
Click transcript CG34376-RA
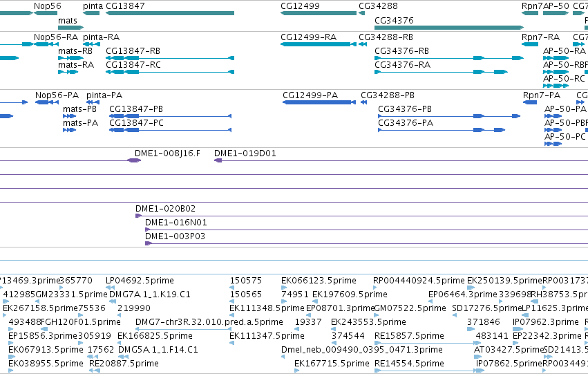tap(402, 65)
